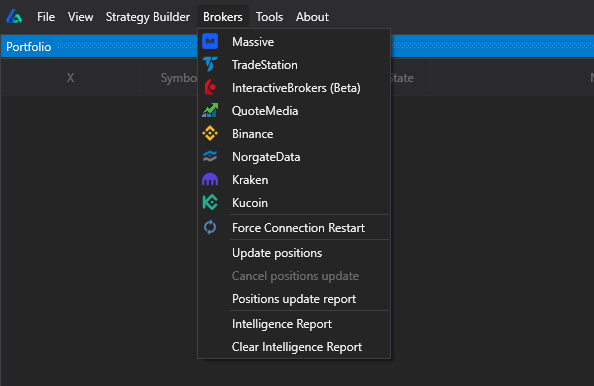Click the TradeStation logo icon

pos(210,64)
